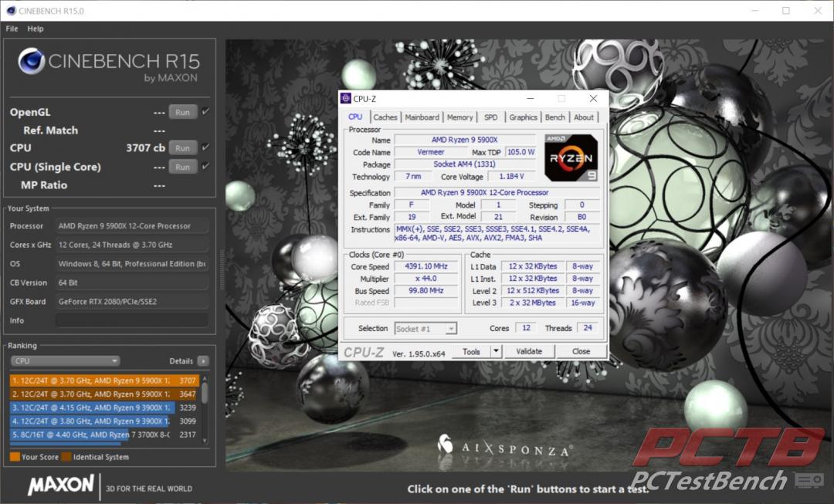The width and height of the screenshot is (834, 504).
Task: Maximize the Cinebench window
Action: [785, 10]
